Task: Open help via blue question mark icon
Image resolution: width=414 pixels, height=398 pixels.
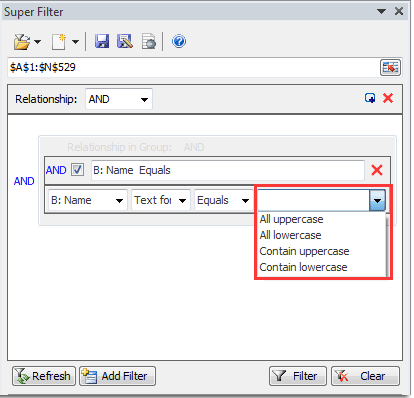Action: tap(179, 42)
